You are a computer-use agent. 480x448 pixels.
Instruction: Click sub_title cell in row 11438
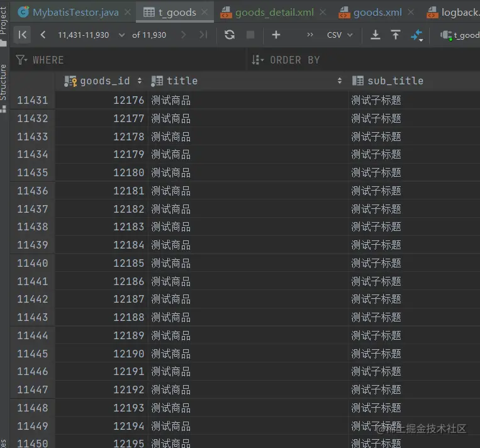(415, 227)
